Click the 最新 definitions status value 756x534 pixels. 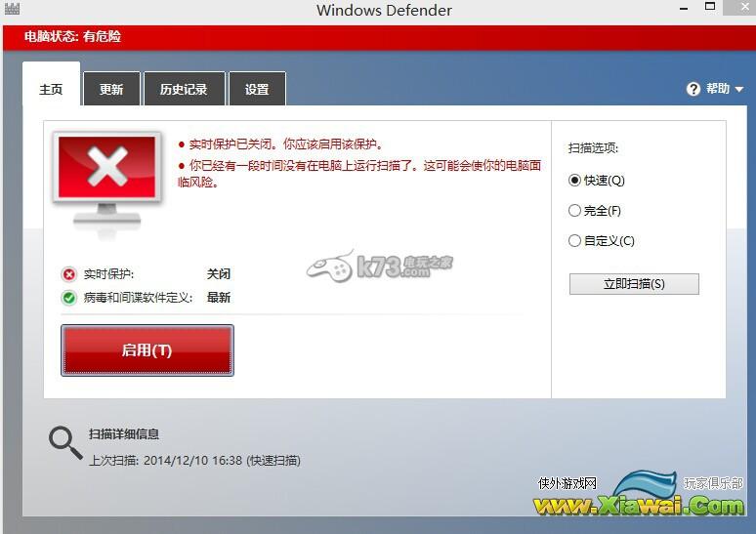tap(219, 298)
